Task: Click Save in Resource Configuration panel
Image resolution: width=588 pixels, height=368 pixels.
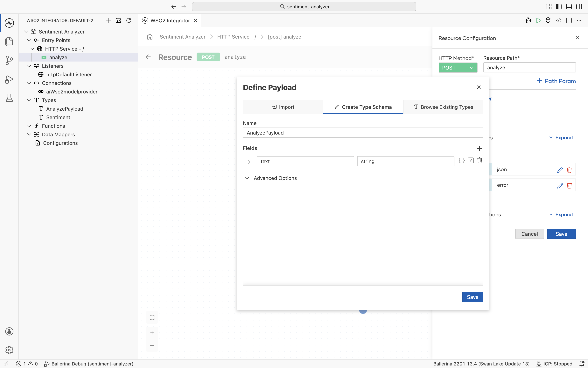Action: tap(561, 234)
